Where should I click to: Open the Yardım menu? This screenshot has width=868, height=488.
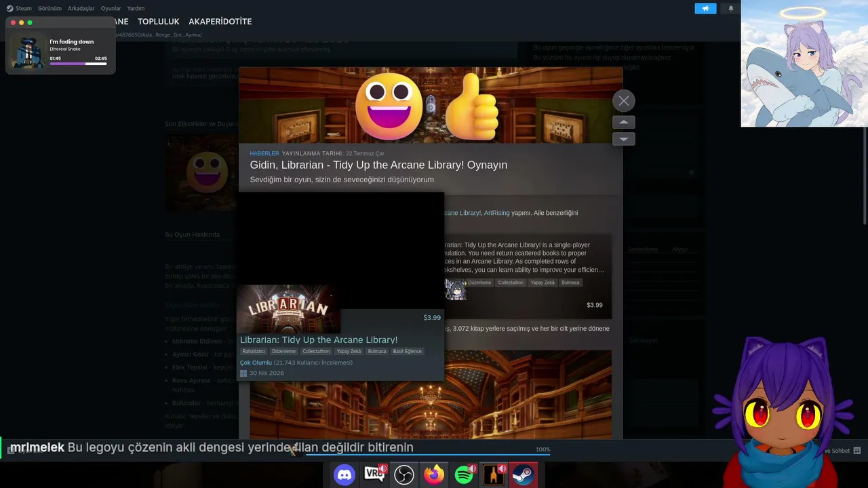tap(136, 8)
